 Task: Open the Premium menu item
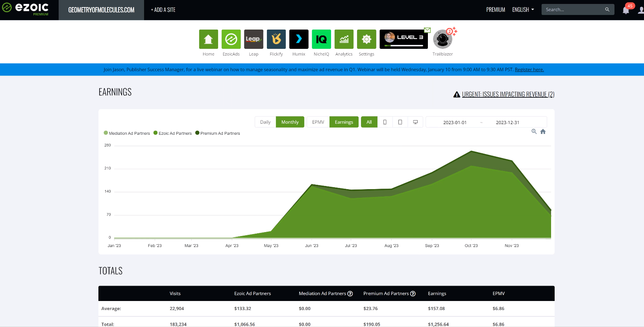pyautogui.click(x=496, y=10)
